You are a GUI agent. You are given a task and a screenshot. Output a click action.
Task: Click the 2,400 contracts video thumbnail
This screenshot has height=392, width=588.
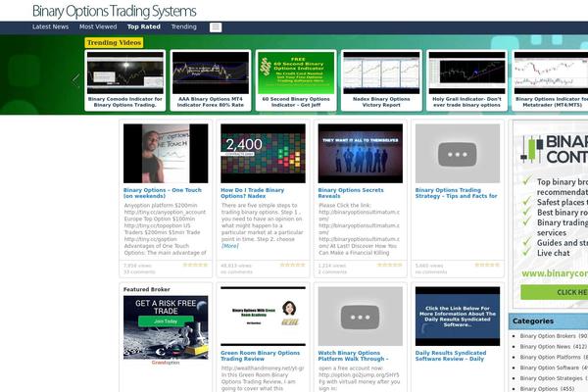point(263,154)
